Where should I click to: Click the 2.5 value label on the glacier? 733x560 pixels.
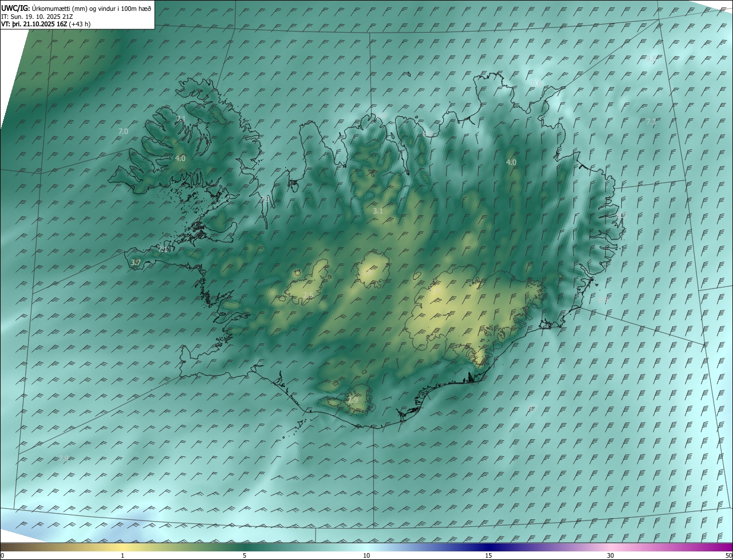click(308, 295)
